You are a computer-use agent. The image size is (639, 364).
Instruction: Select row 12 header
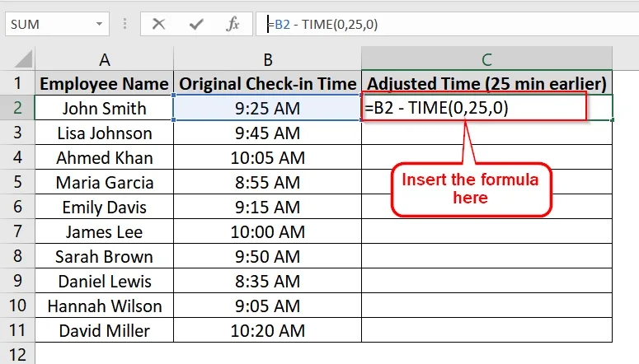17,355
